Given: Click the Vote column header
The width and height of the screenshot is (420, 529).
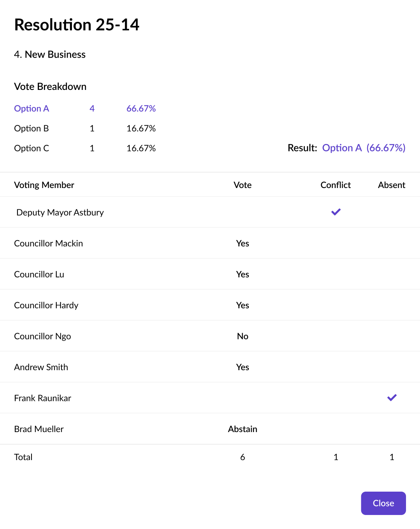Looking at the screenshot, I should click(243, 185).
